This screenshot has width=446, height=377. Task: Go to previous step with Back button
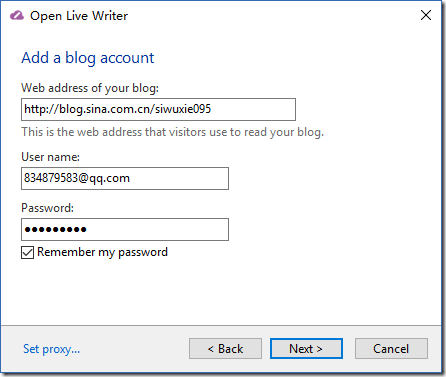[x=225, y=349]
